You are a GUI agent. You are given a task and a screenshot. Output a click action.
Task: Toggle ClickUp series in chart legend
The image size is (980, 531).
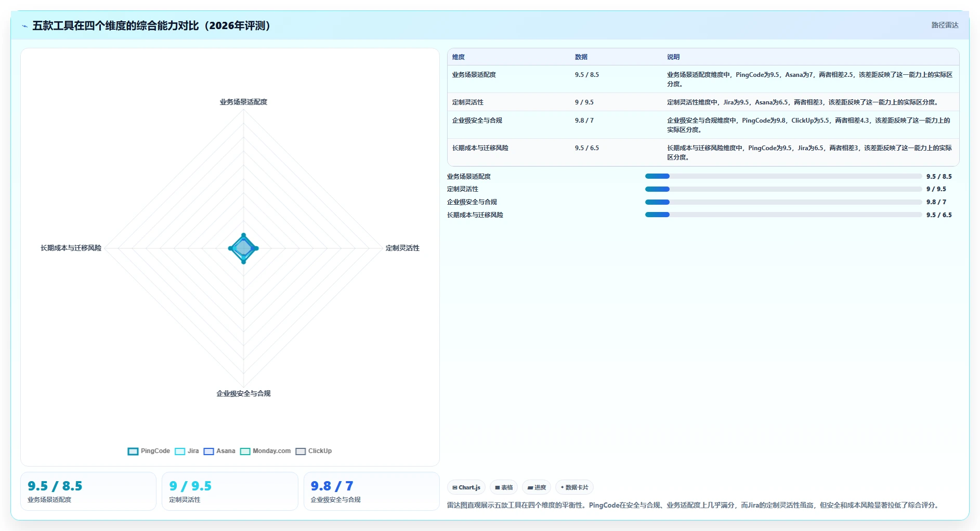[313, 451]
